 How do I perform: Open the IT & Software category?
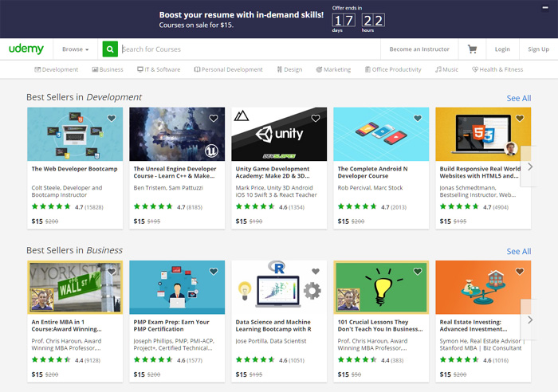point(159,69)
